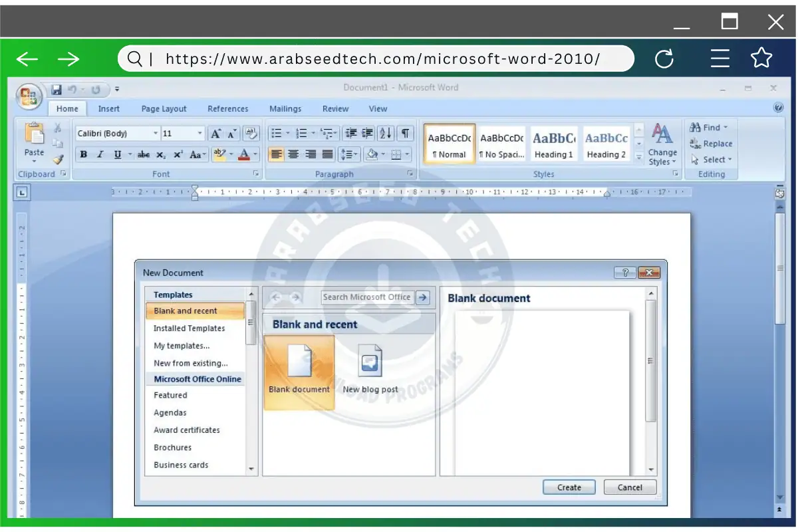Screen dimensions: 798x532
Task: Click the sort icon in Paragraph group
Action: click(386, 133)
